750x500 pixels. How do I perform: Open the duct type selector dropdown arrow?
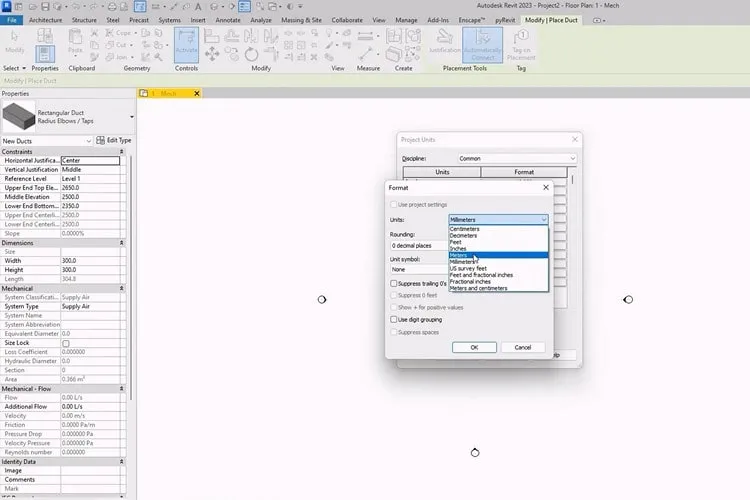pyautogui.click(x=132, y=117)
